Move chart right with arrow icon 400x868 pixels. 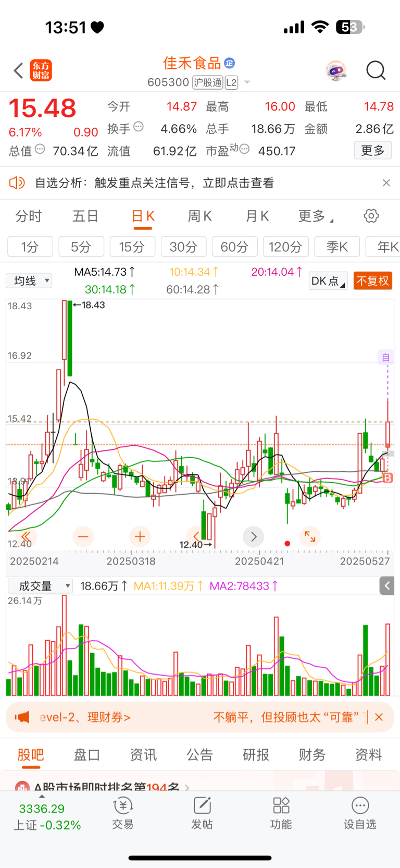coord(254,536)
